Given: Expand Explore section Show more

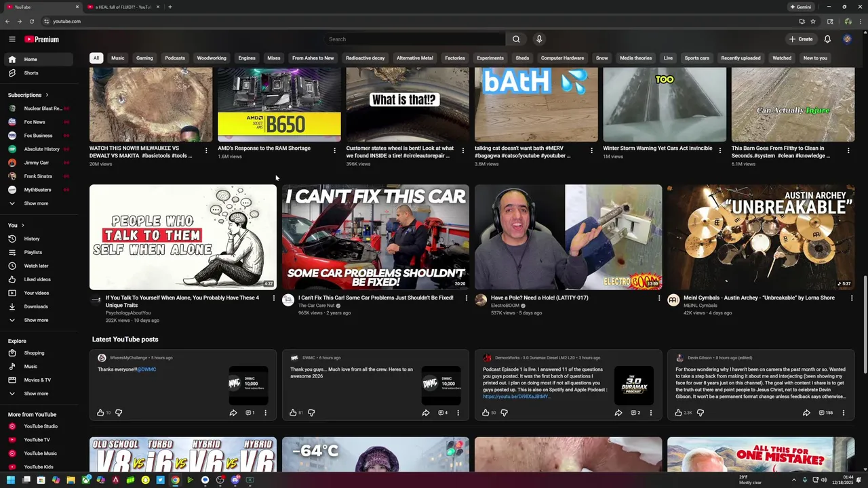Looking at the screenshot, I should 37,394.
